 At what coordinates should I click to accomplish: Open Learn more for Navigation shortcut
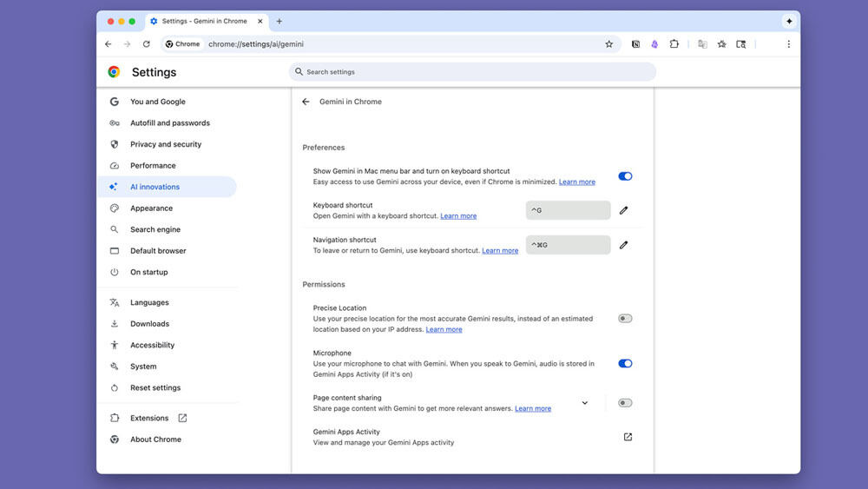click(x=500, y=251)
